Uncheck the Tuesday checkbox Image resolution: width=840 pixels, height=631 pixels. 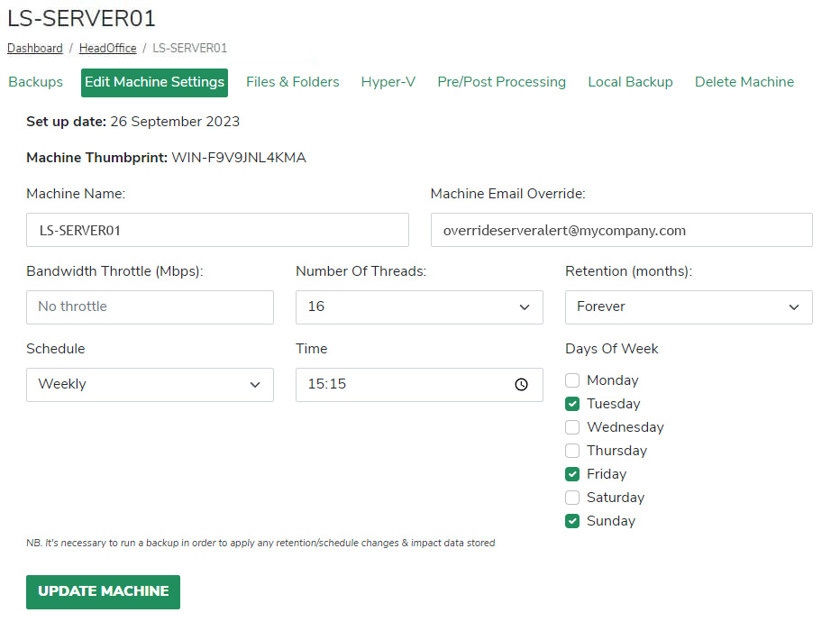pyautogui.click(x=572, y=404)
